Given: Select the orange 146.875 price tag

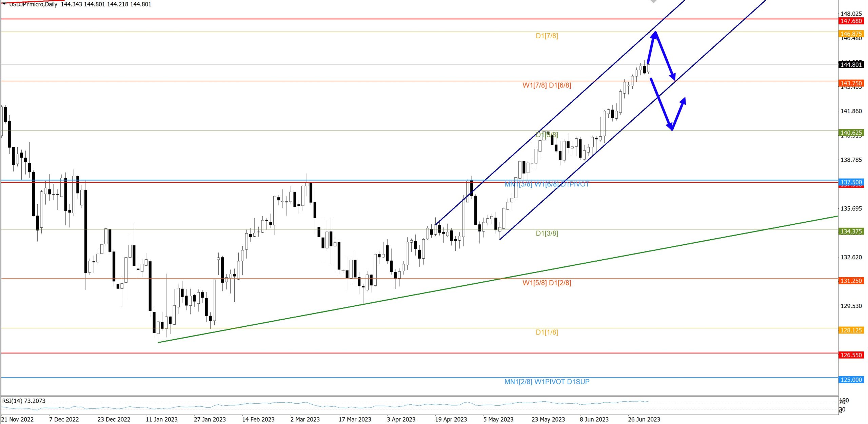Looking at the screenshot, I should [x=851, y=34].
